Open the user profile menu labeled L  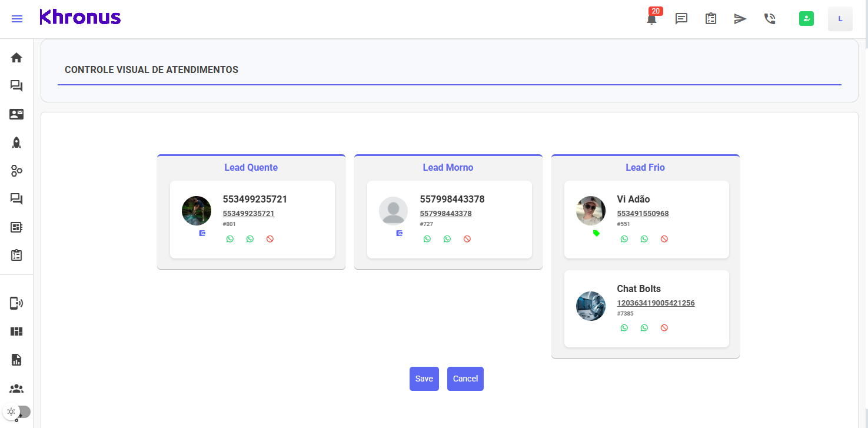pyautogui.click(x=840, y=19)
